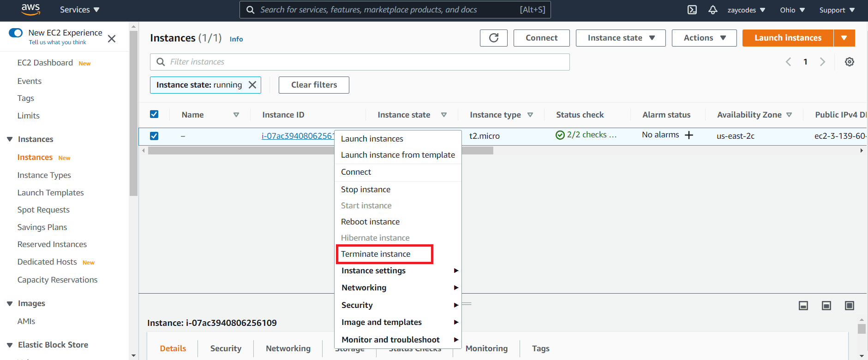868x360 pixels.
Task: Remove the running instance state filter
Action: point(252,85)
